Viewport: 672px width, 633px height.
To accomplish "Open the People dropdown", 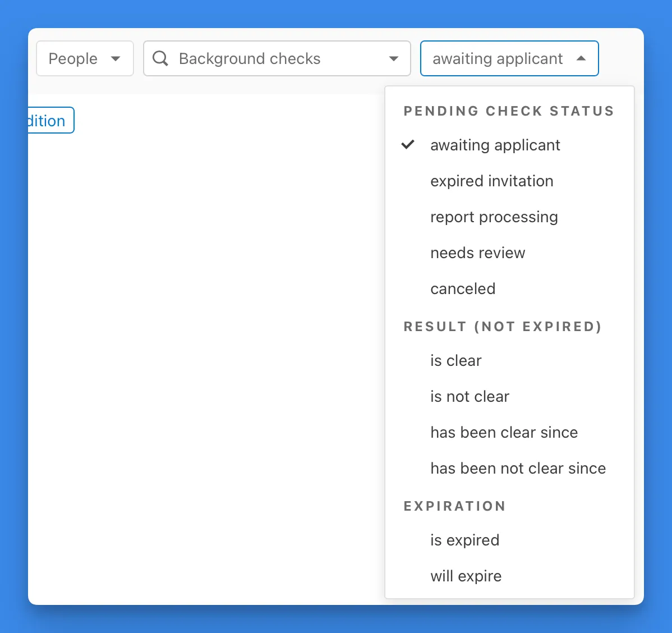I will (x=85, y=58).
